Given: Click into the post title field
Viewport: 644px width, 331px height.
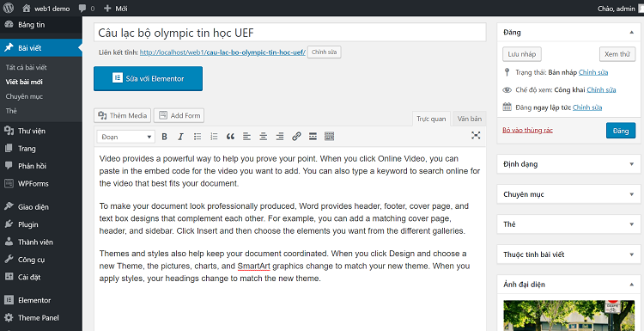Looking at the screenshot, I should 290,33.
